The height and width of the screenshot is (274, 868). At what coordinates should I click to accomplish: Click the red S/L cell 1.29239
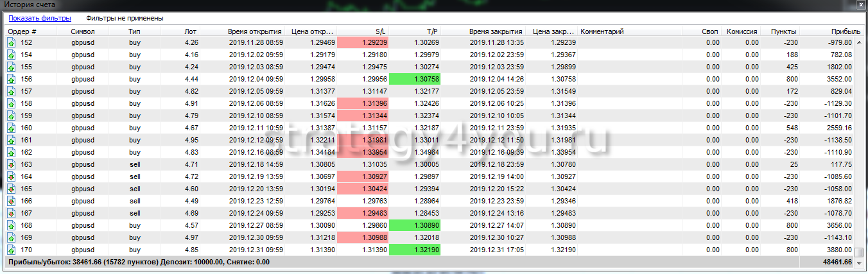coord(362,43)
